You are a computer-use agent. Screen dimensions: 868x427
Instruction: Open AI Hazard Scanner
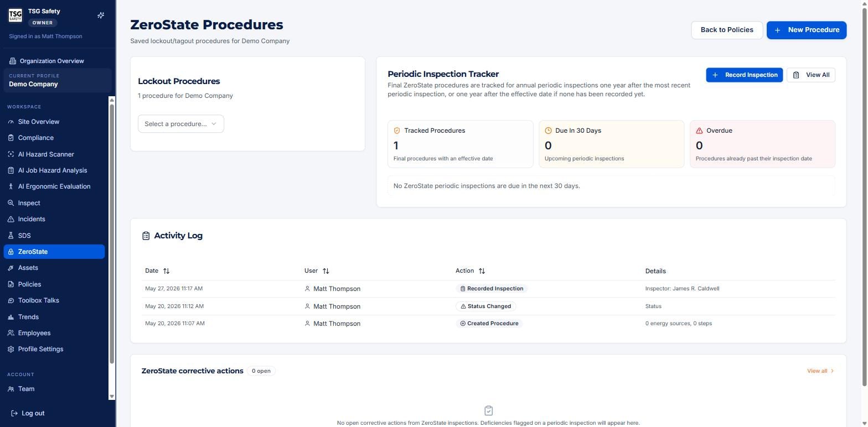46,154
